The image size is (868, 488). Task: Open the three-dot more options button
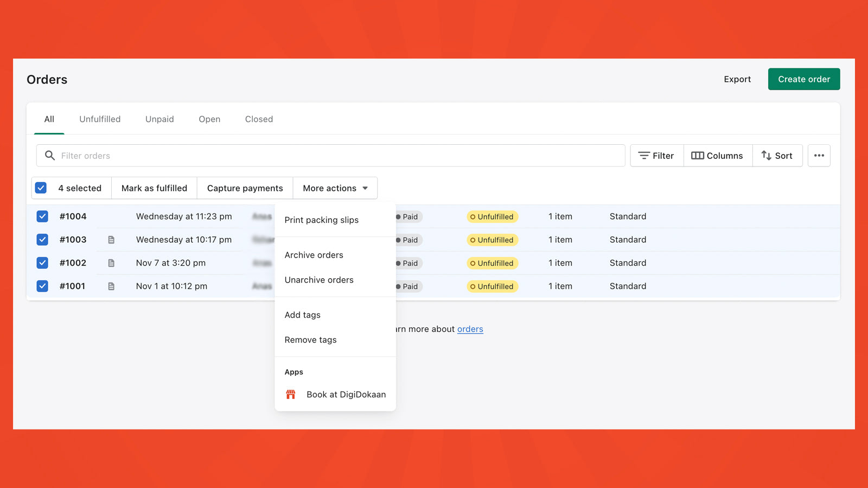[x=819, y=156]
